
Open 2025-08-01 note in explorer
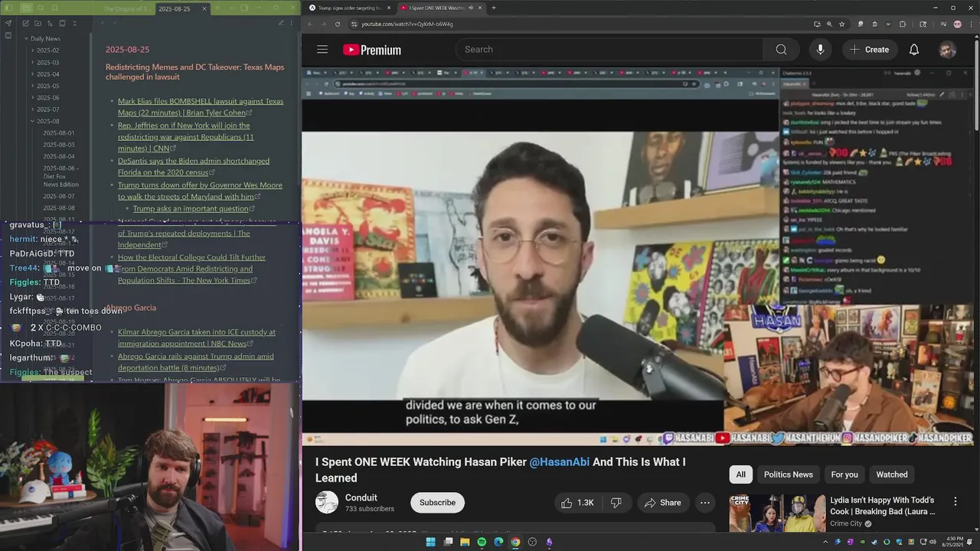click(59, 133)
